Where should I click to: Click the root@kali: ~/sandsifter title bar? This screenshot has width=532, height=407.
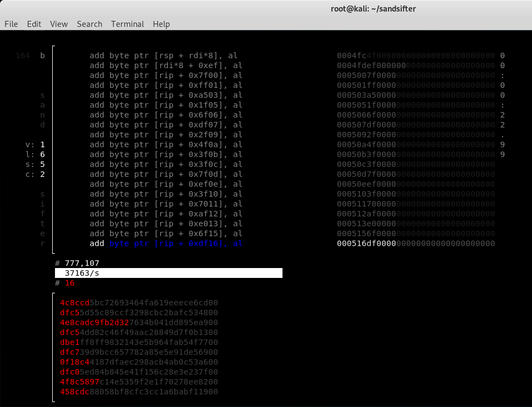374,8
